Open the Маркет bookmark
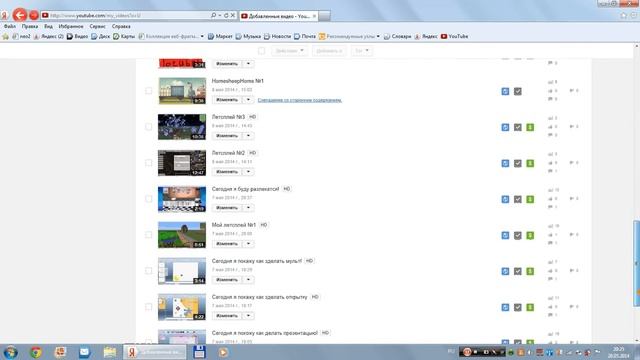The height and width of the screenshot is (360, 640). click(x=220, y=36)
